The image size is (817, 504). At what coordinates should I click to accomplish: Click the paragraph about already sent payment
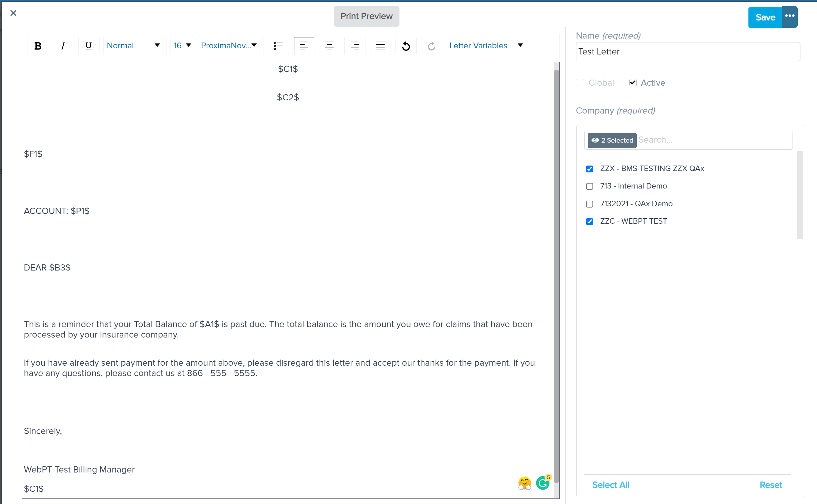[x=279, y=368]
